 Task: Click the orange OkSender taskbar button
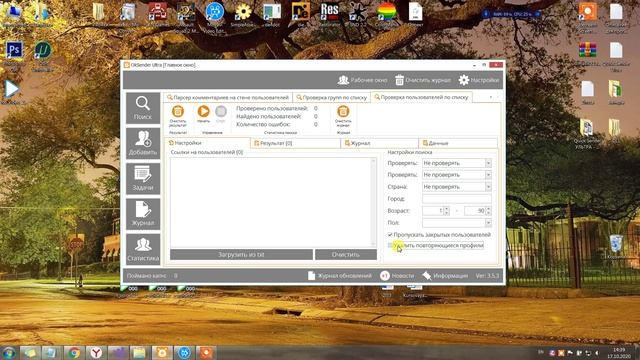click(162, 352)
